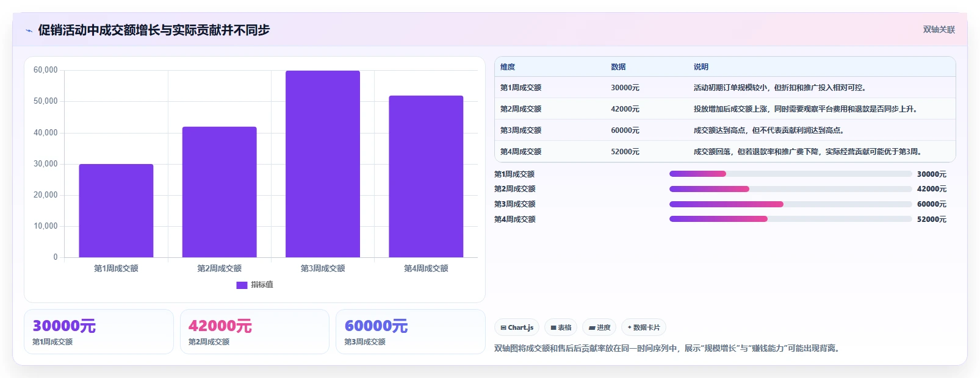Click y-axis tick 10,000

click(45, 226)
